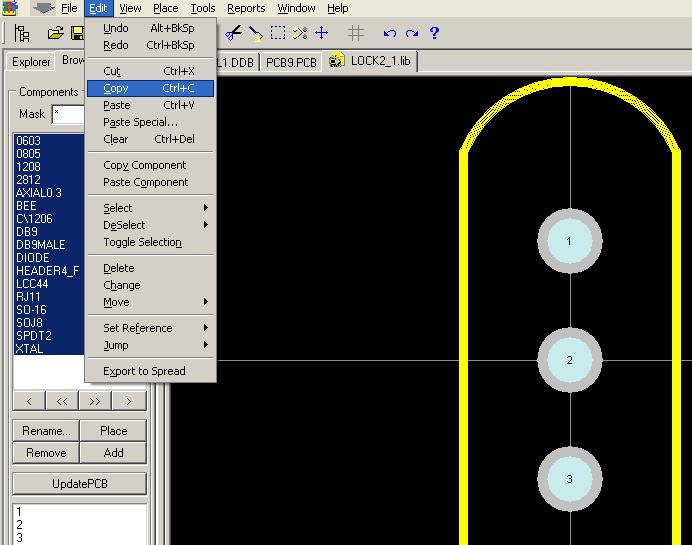Open help with the question mark icon

click(x=434, y=33)
